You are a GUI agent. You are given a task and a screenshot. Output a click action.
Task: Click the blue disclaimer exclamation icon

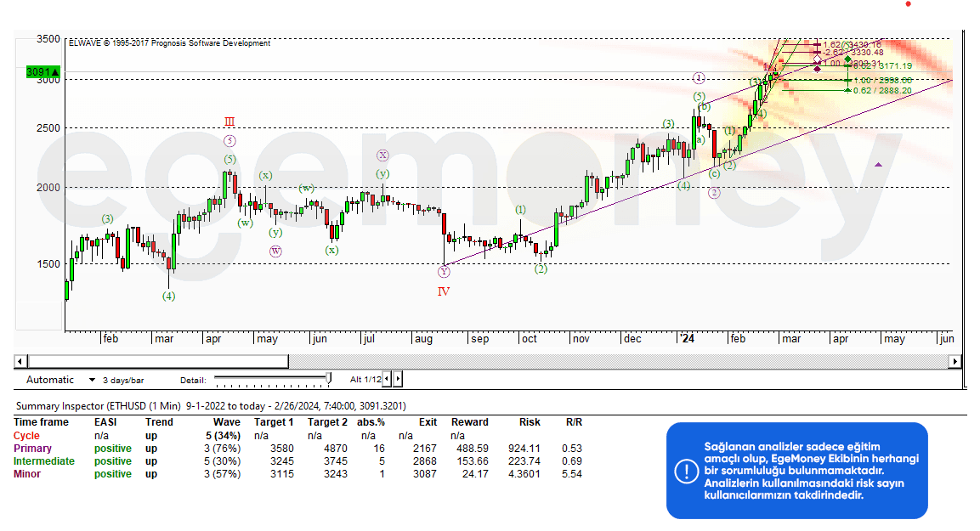[686, 471]
